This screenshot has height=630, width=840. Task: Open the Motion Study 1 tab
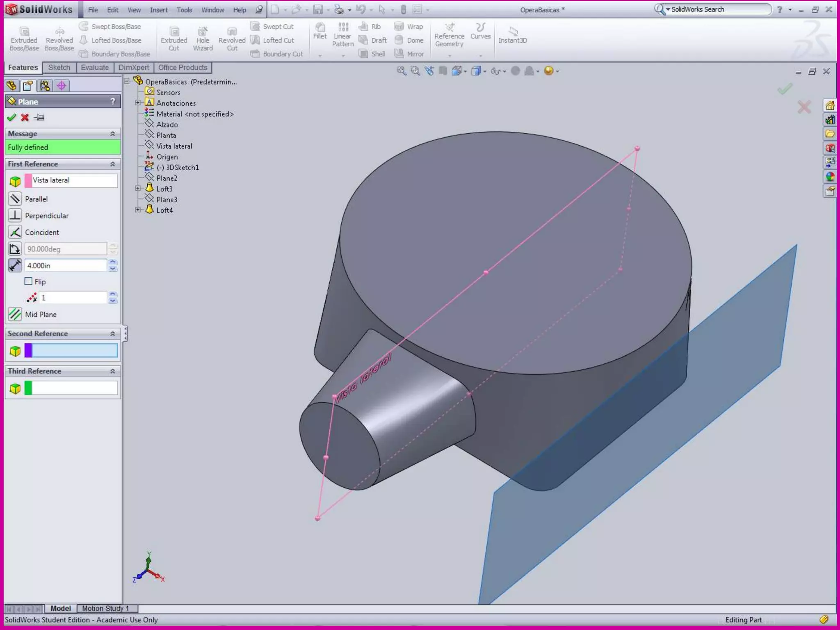point(105,609)
